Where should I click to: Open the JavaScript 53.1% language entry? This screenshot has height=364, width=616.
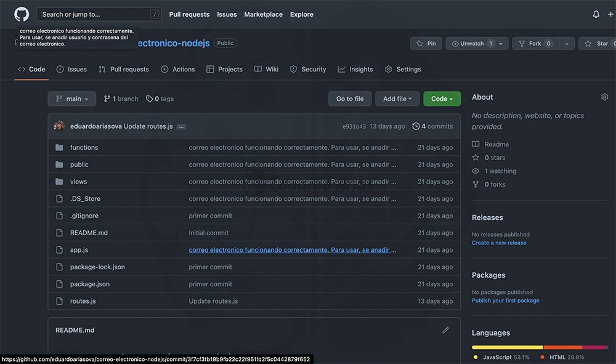point(501,357)
